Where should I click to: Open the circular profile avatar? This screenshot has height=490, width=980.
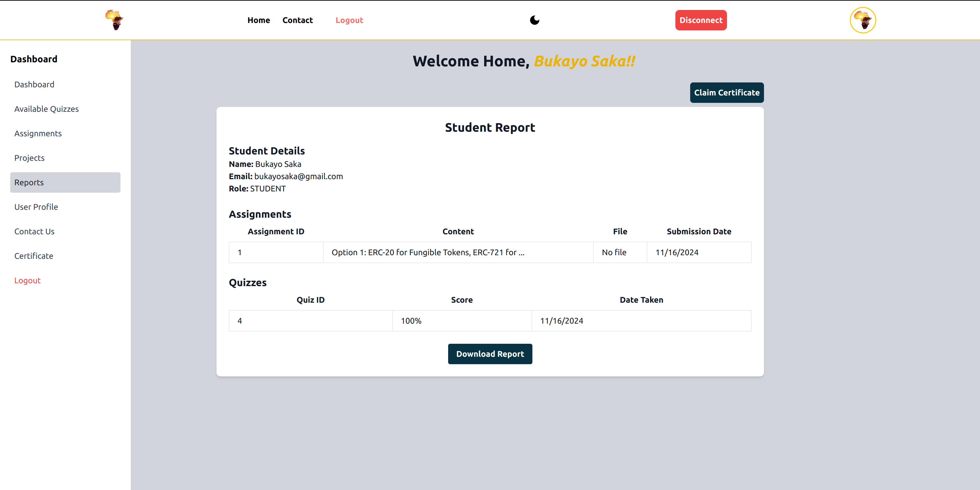pyautogui.click(x=863, y=20)
